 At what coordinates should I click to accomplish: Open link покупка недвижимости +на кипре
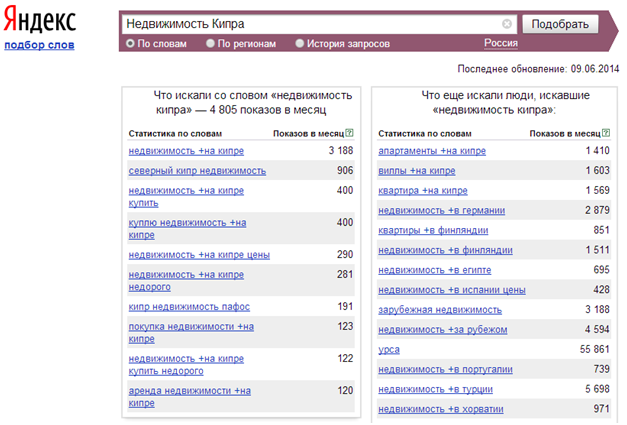click(191, 333)
